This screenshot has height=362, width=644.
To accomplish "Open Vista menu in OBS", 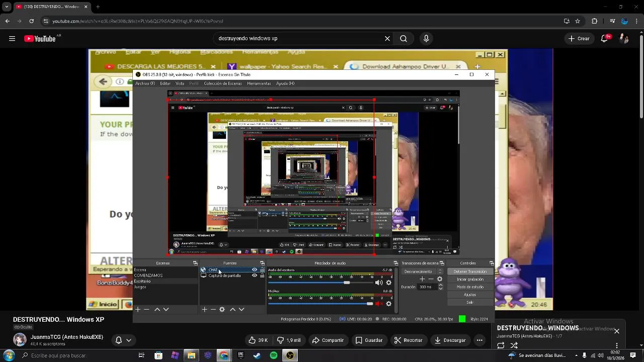I will 180,83.
